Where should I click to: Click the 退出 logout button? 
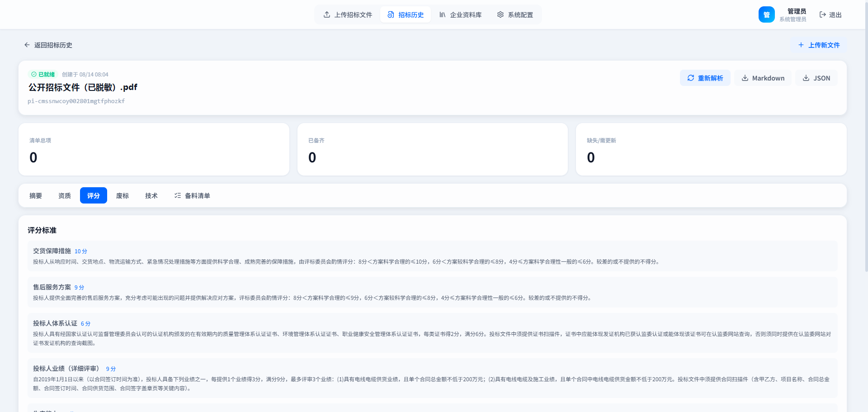point(830,15)
